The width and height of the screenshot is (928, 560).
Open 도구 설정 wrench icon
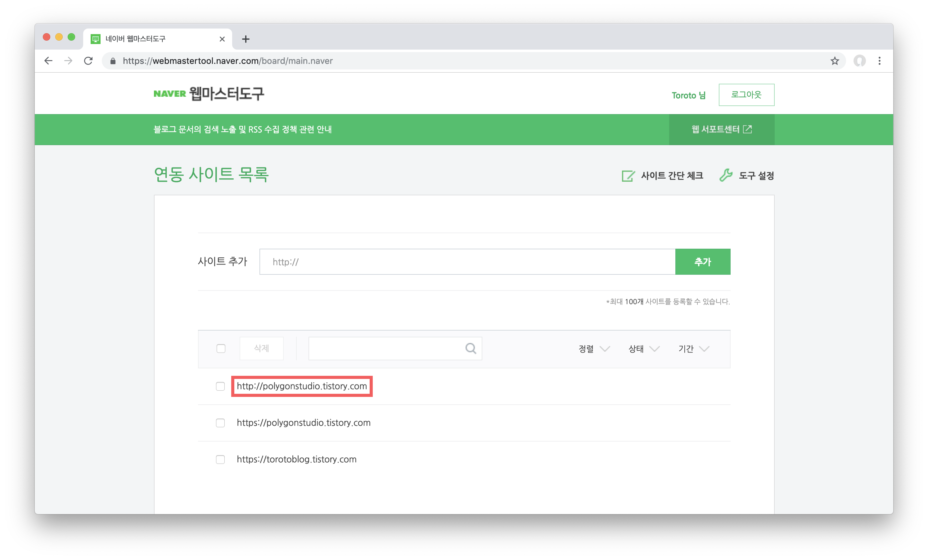(726, 175)
